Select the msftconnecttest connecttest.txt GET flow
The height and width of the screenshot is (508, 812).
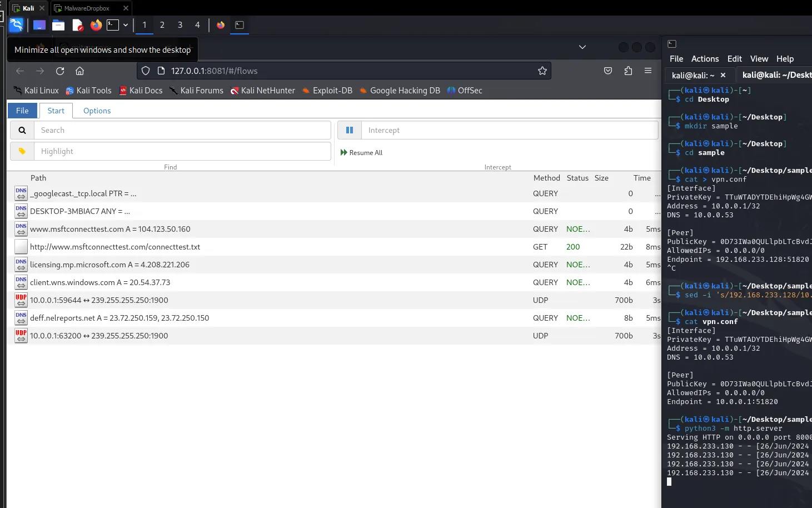pyautogui.click(x=115, y=247)
